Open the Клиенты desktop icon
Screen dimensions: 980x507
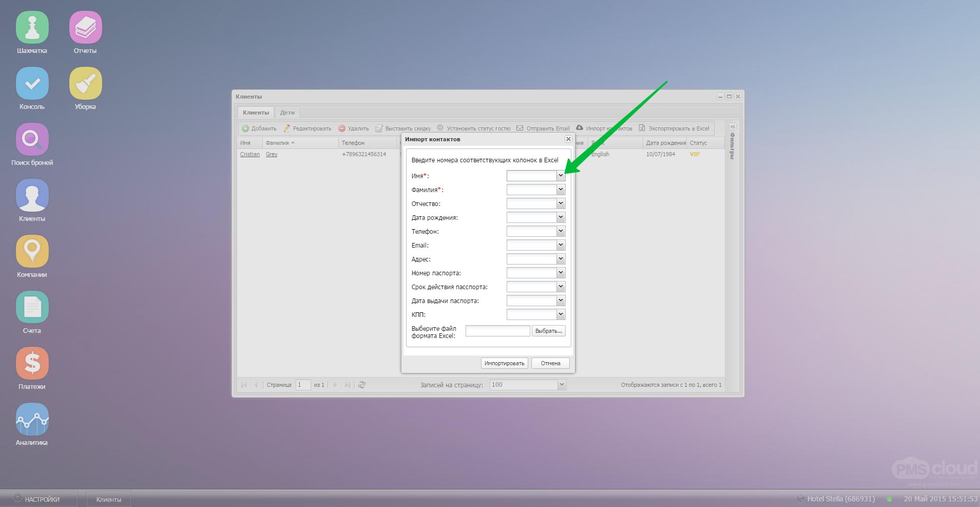pos(32,195)
